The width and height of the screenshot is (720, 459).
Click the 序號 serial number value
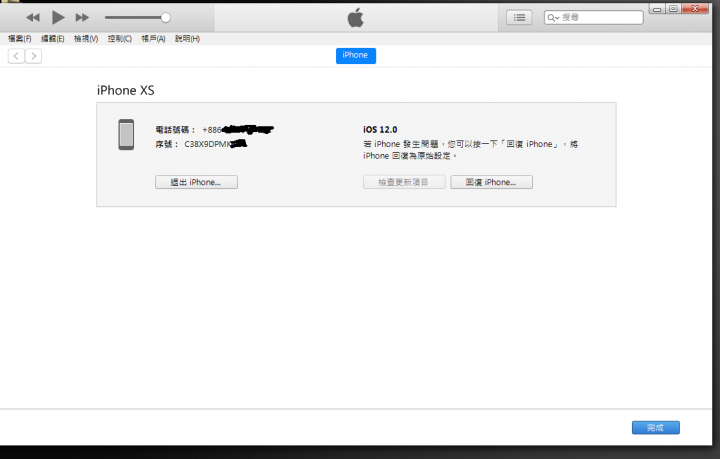point(216,145)
